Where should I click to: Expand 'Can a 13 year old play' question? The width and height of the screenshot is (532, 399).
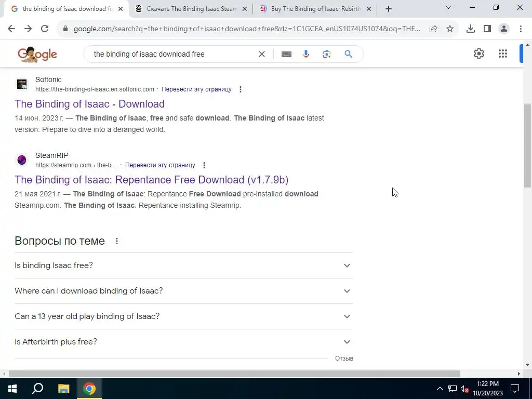point(184,316)
